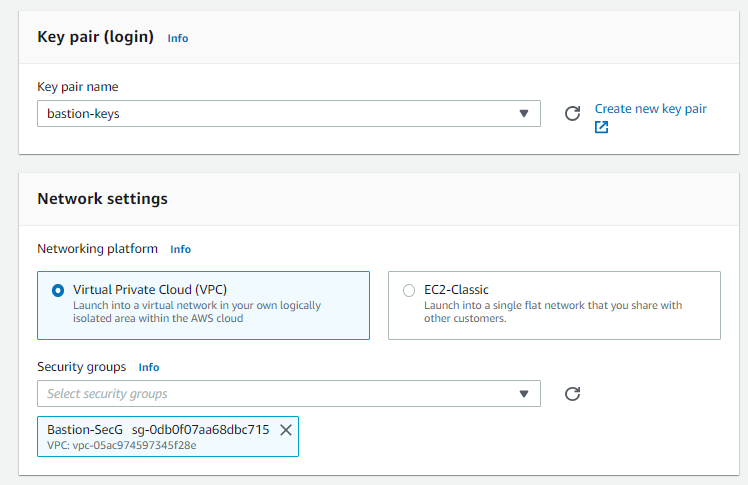Screen dimensions: 748x485
Task: Open Info next to Security groups
Action: coord(149,367)
